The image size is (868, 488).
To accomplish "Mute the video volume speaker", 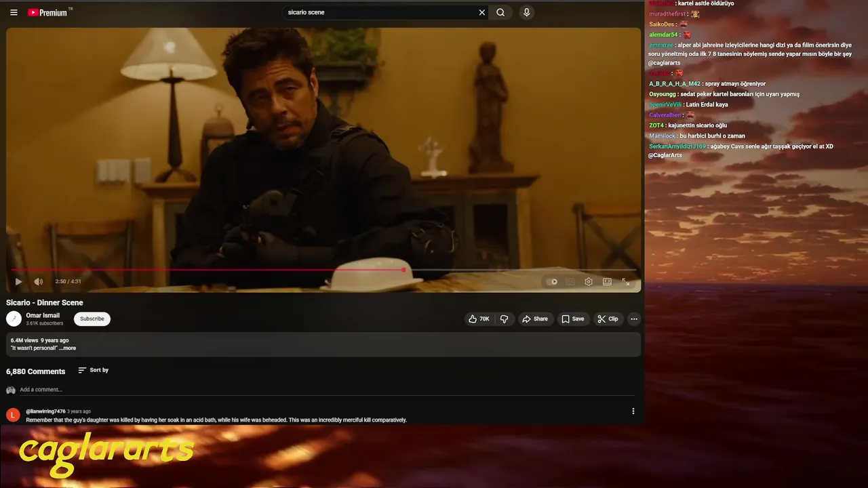I will click(x=39, y=281).
